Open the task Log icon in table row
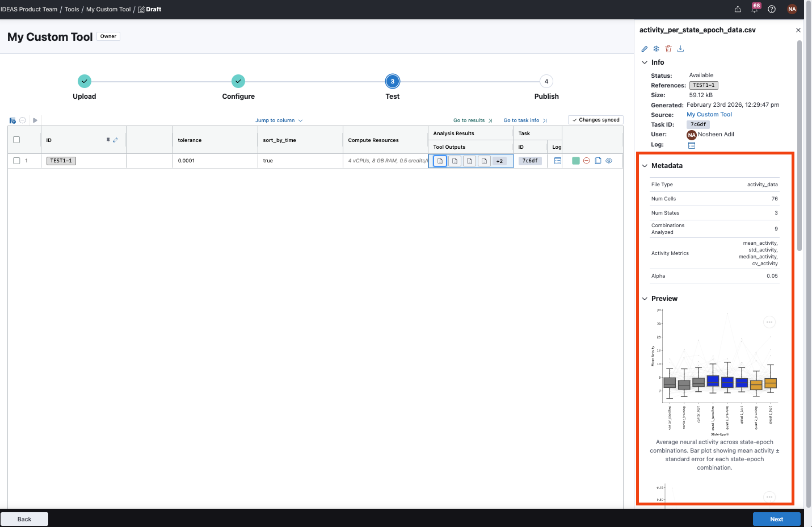 tap(557, 161)
